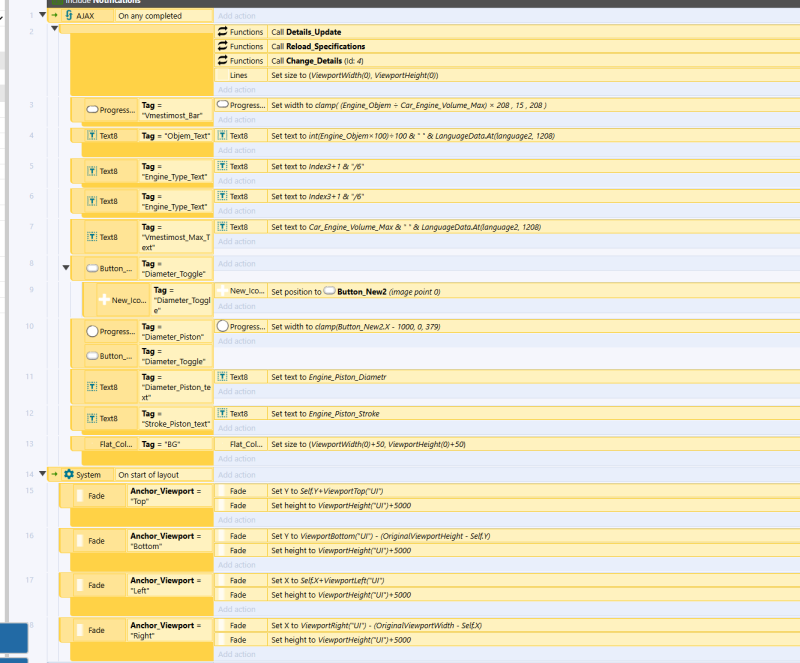The width and height of the screenshot is (800, 663).
Task: Select the Tag = "Stroke_Piston_text" condition
Action: 176,419
